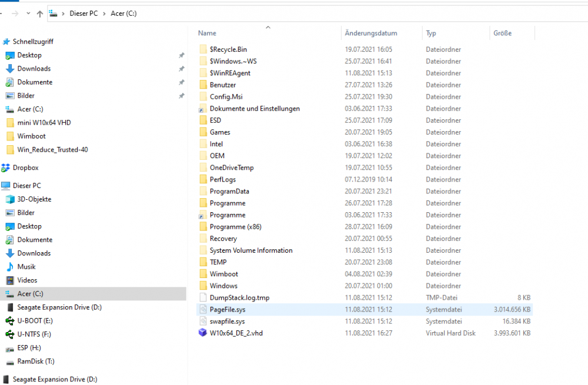The image size is (588, 385).
Task: Open the Musik library in sidebar
Action: (x=10, y=267)
